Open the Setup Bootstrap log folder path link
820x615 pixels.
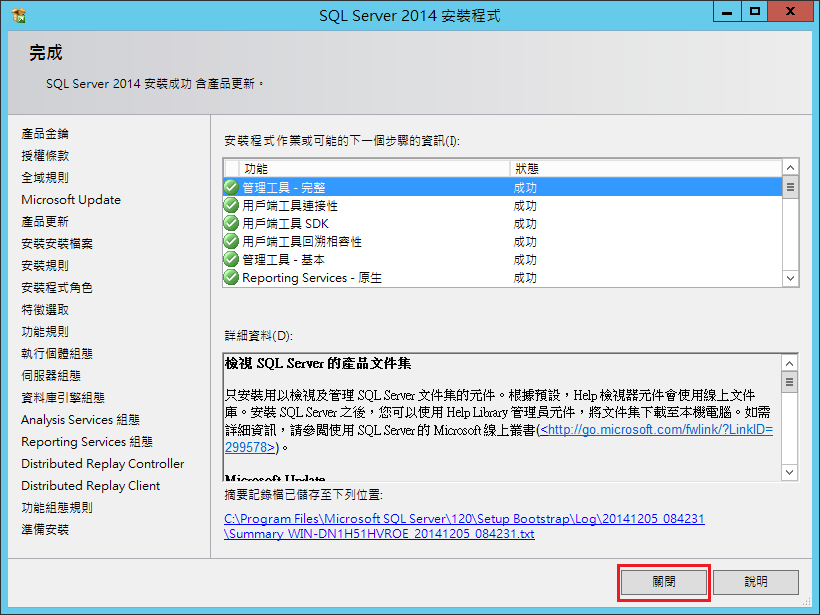pyautogui.click(x=464, y=519)
